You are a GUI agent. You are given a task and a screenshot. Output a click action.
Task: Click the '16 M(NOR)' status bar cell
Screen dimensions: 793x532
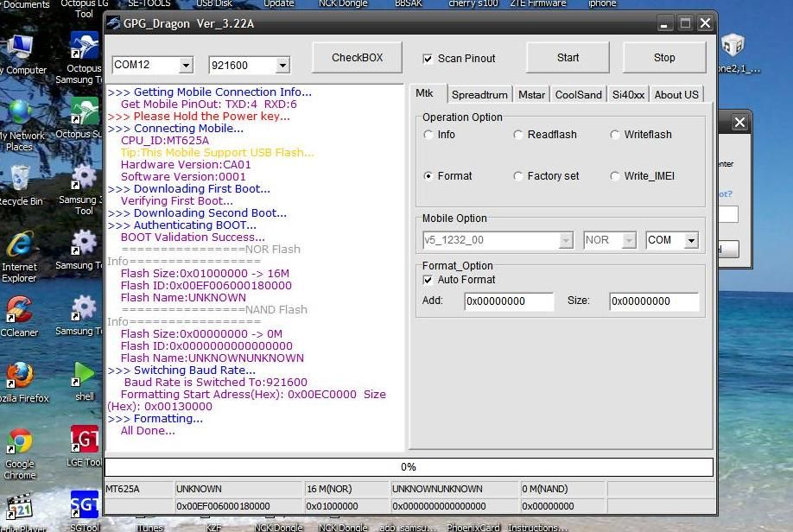346,489
